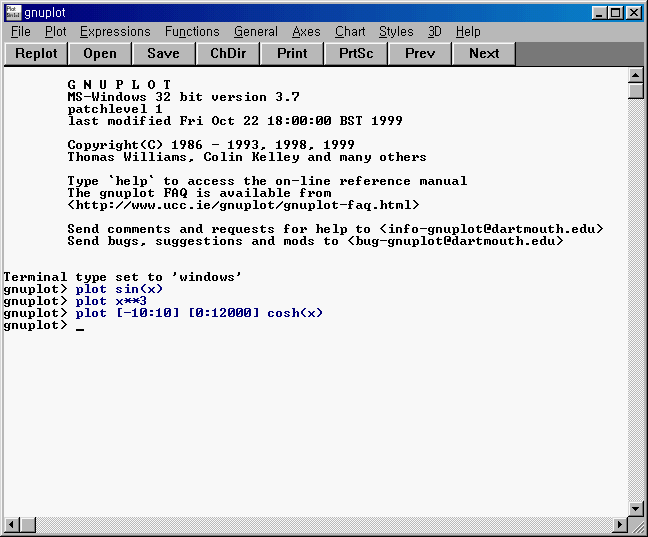
Task: Open the File menu
Action: pos(21,32)
